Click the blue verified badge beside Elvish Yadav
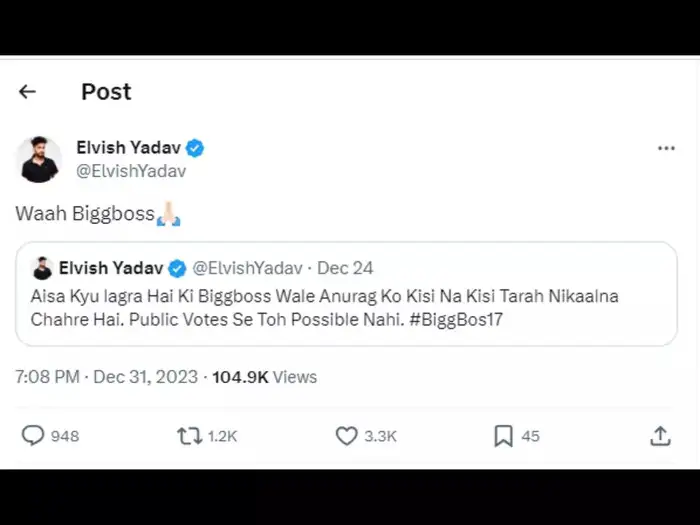 click(x=195, y=148)
